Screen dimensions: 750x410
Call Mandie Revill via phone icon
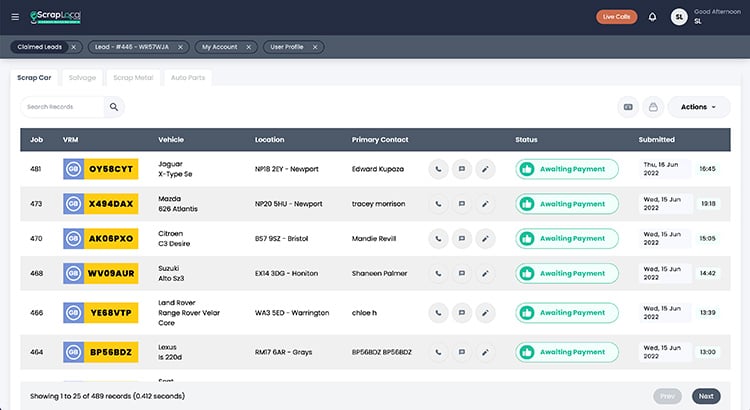(438, 238)
